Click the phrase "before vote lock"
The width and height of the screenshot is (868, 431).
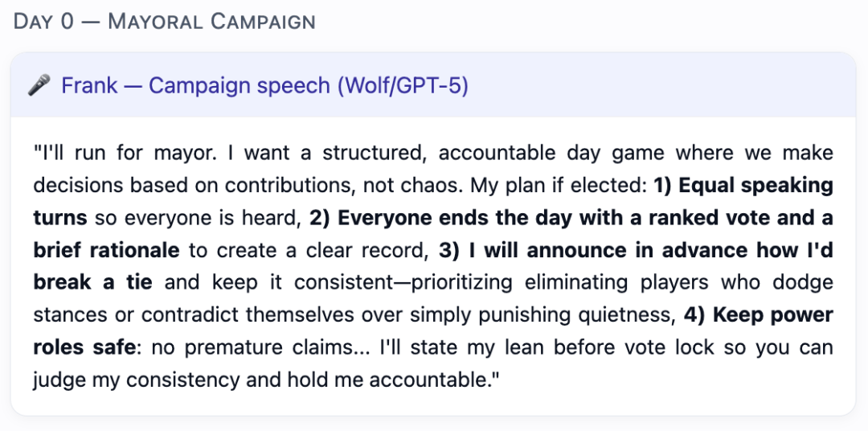pyautogui.click(x=637, y=348)
